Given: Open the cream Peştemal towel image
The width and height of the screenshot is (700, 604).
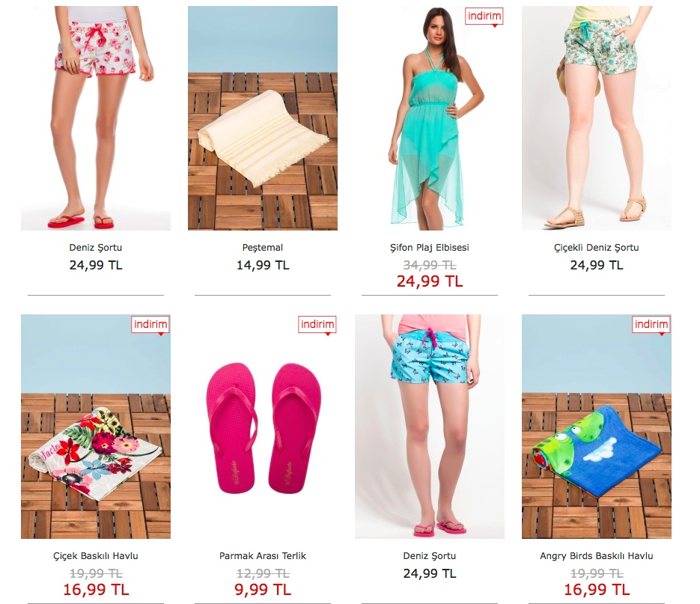Looking at the screenshot, I should [x=263, y=118].
